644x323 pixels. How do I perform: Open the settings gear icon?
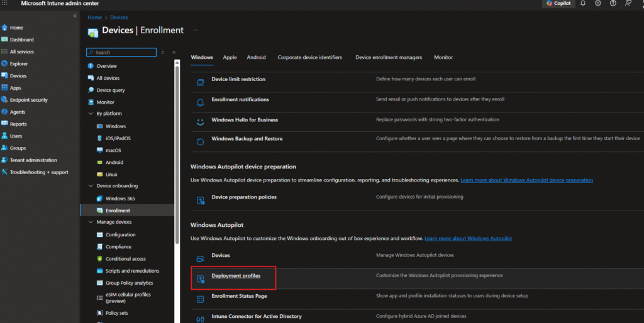[x=598, y=3]
